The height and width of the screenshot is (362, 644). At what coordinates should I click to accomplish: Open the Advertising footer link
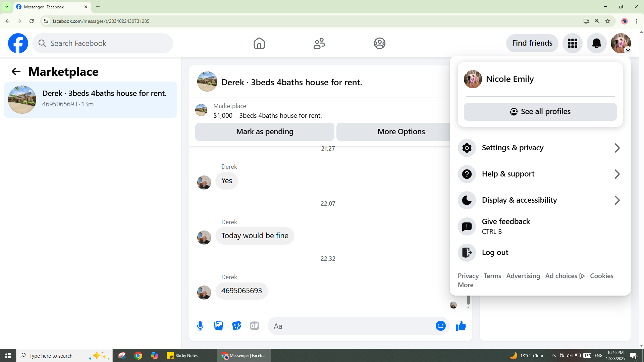(x=523, y=276)
